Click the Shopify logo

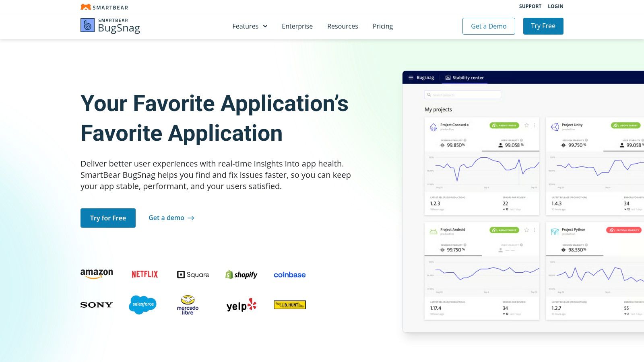(241, 275)
